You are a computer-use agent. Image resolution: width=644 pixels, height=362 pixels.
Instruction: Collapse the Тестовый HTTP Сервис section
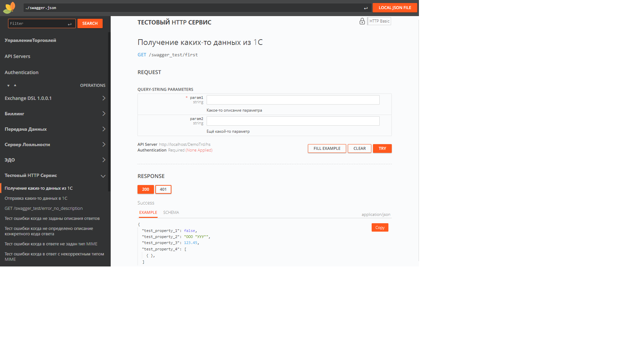103,176
